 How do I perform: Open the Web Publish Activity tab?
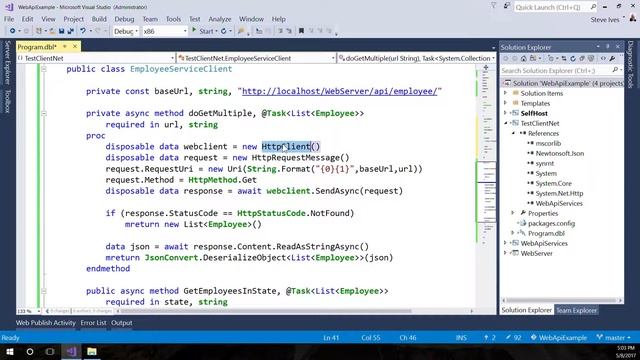46,323
